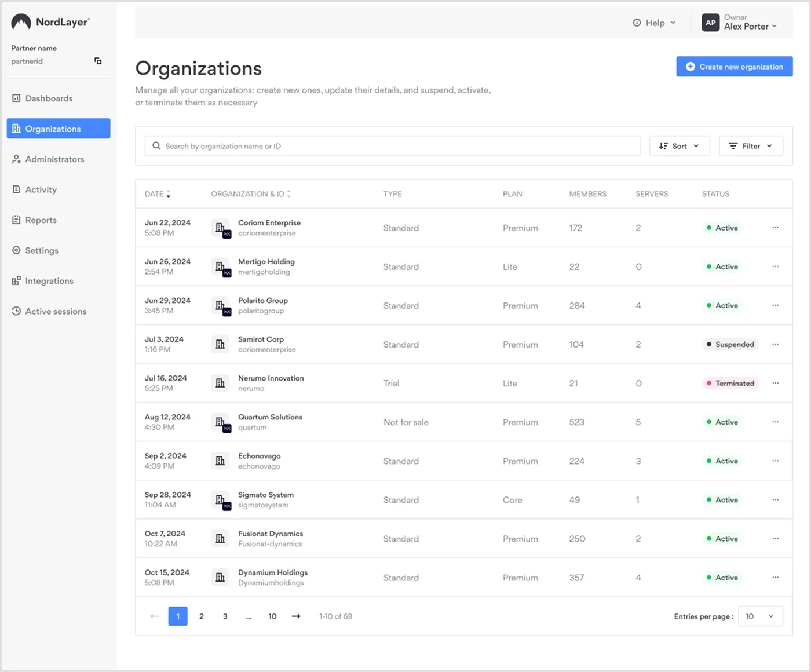Select the Reports icon in the sidebar
The image size is (811, 672).
(x=15, y=220)
